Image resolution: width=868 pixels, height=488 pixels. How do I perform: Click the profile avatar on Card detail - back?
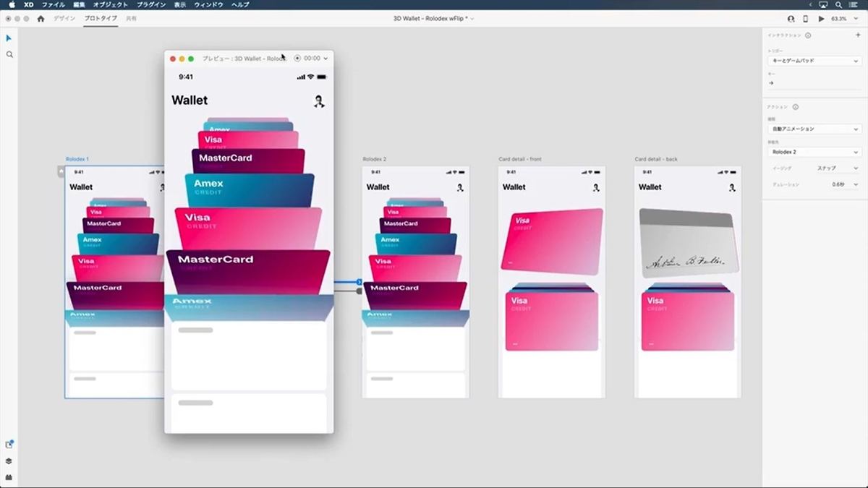click(732, 187)
